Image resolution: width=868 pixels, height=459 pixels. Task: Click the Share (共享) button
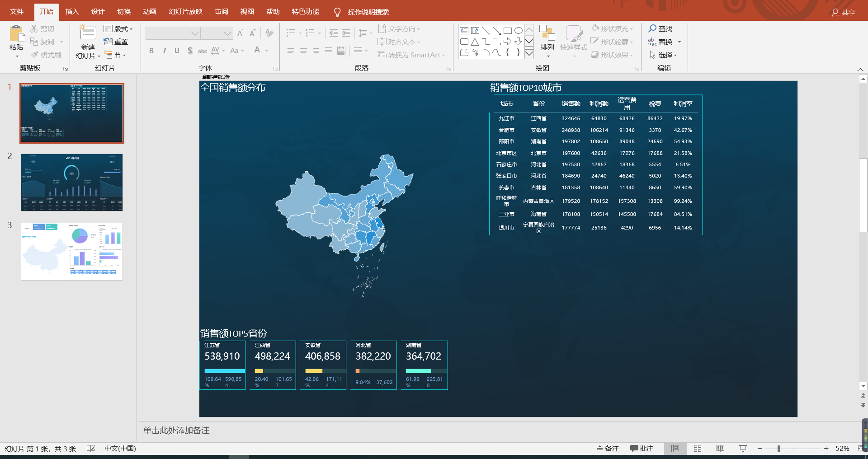844,12
